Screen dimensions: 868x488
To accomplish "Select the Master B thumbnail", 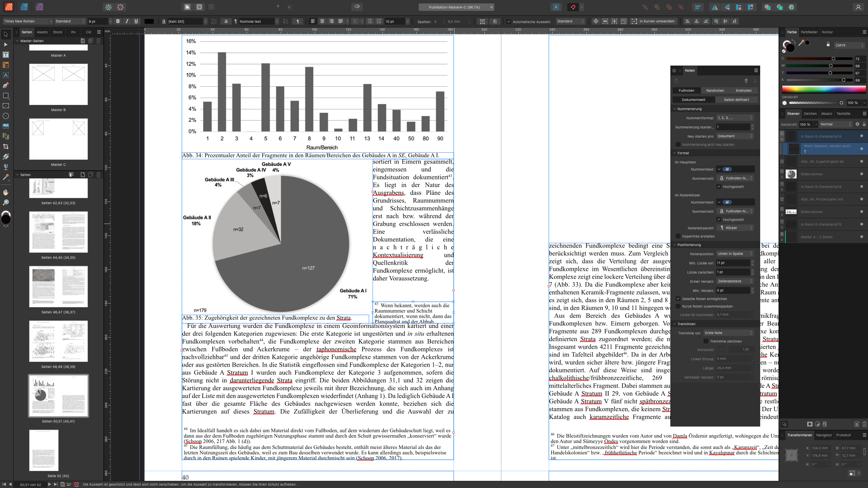I will 59,84.
